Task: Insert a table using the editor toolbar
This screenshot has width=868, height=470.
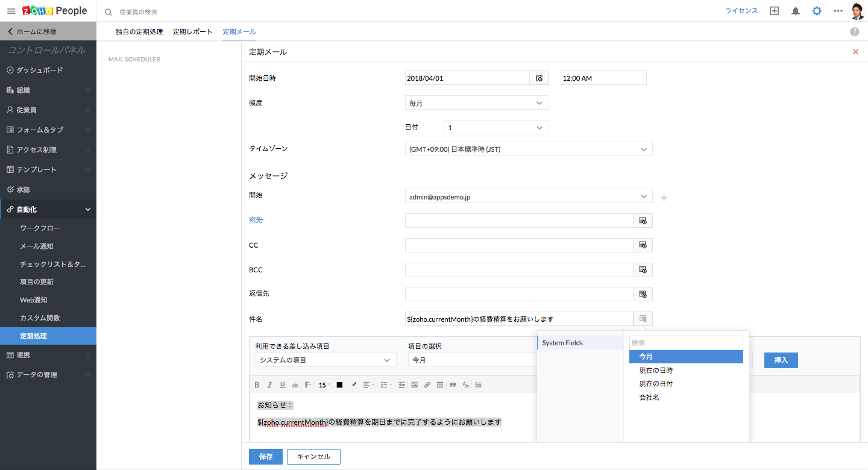Action: [439, 385]
